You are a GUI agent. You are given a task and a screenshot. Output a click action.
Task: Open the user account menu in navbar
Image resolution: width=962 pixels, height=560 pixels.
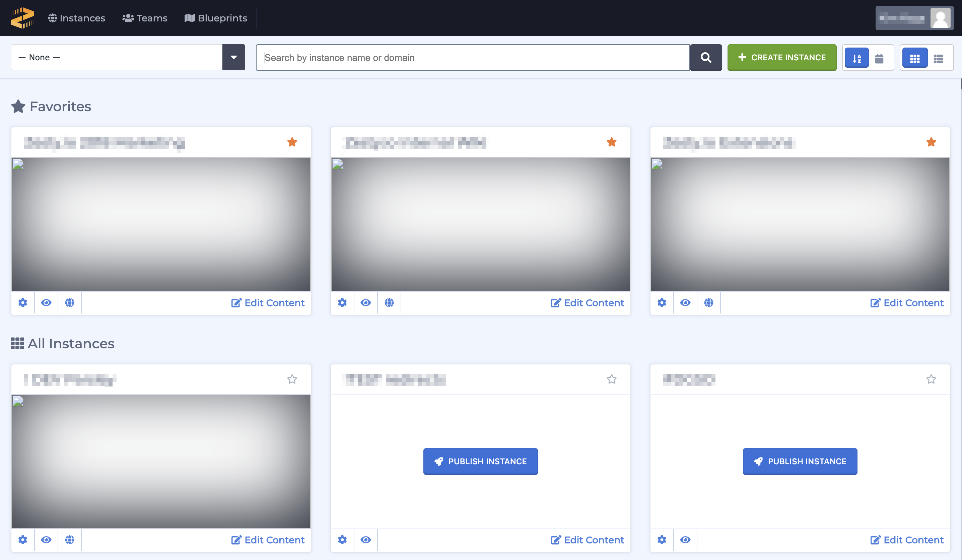click(914, 18)
